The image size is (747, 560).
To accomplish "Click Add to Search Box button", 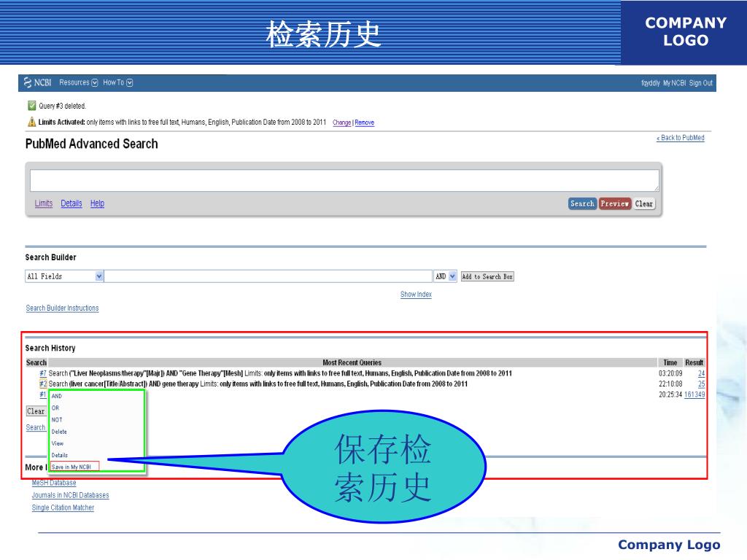I will tap(487, 276).
